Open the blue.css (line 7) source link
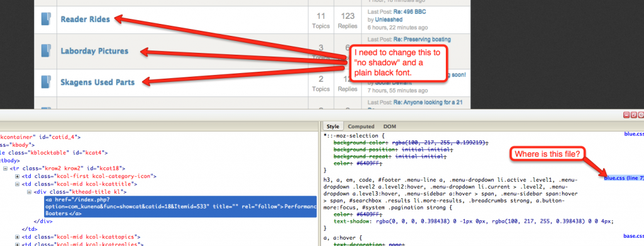Viewport: 644px width, 246px height. [x=624, y=178]
